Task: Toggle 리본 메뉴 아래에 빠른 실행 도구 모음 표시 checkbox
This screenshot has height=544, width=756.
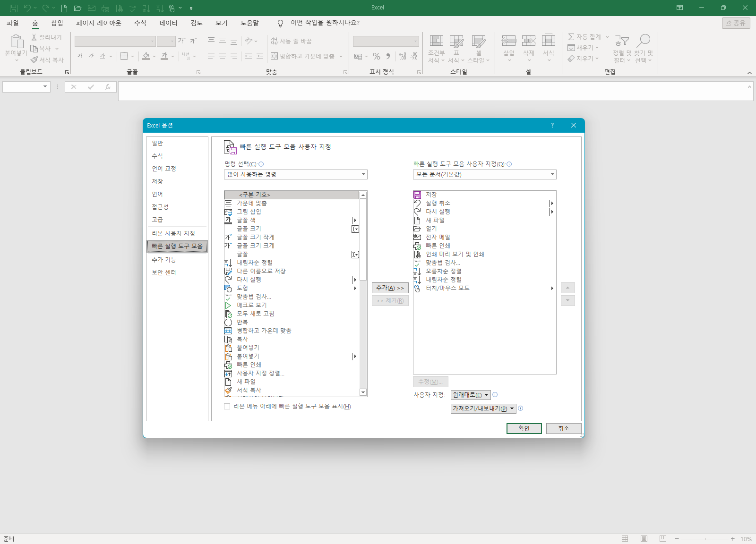Action: 227,406
